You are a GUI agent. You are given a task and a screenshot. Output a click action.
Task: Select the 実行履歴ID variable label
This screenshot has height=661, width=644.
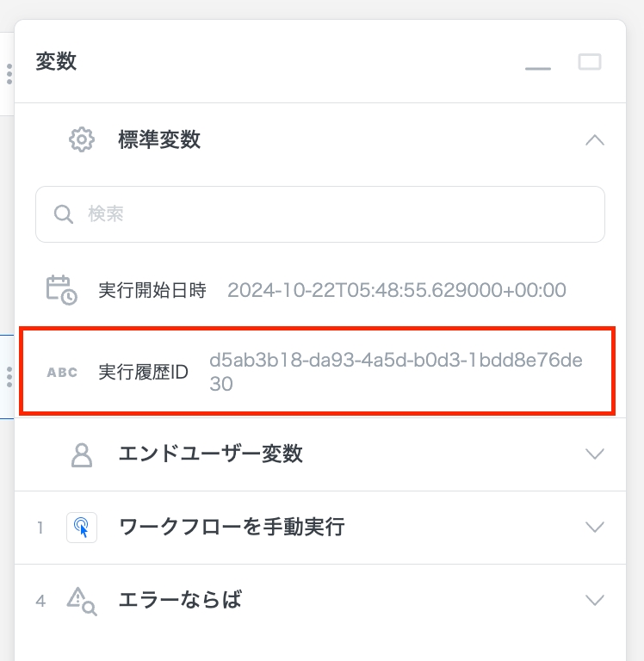144,372
